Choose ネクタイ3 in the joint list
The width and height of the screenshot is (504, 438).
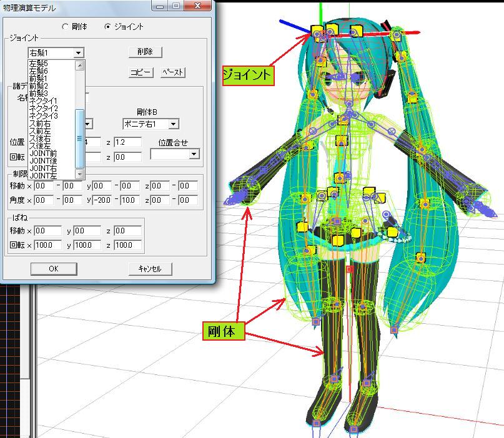pyautogui.click(x=43, y=116)
